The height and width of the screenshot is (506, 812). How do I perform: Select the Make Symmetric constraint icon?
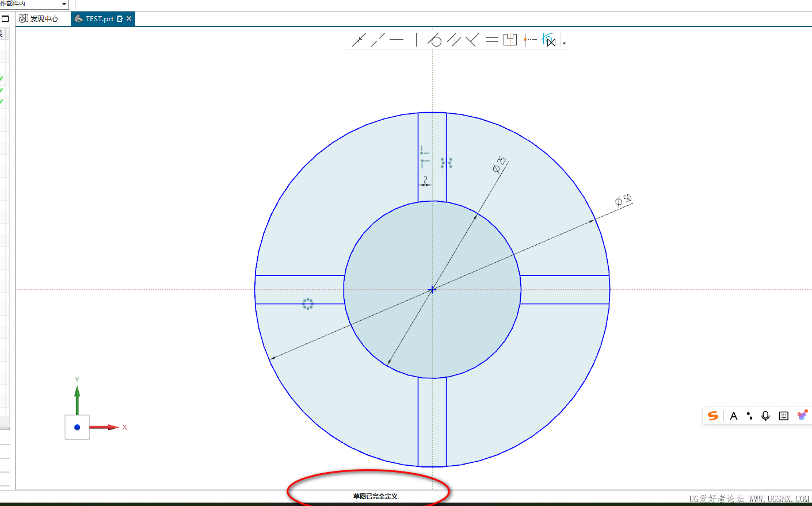coord(510,40)
